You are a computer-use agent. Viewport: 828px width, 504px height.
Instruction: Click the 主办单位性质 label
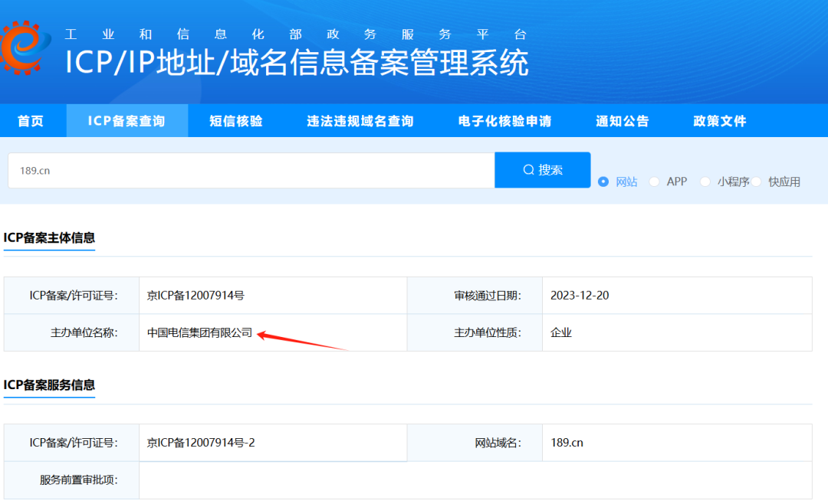[x=488, y=332]
